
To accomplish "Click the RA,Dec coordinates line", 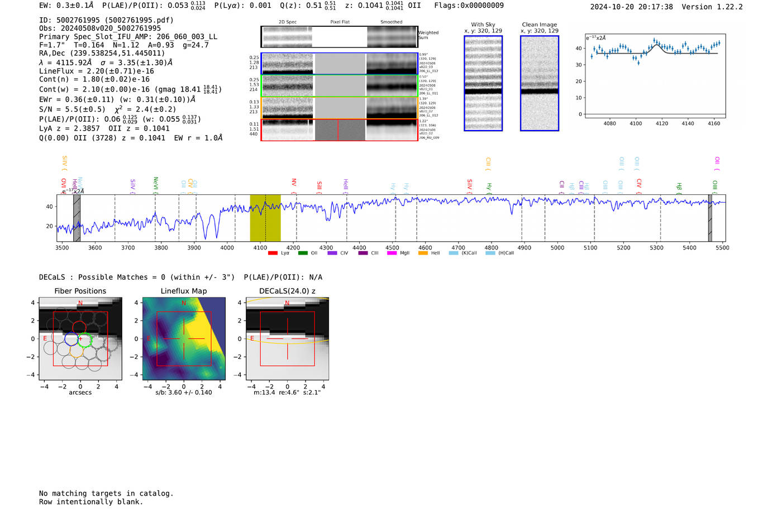I will tap(102, 54).
